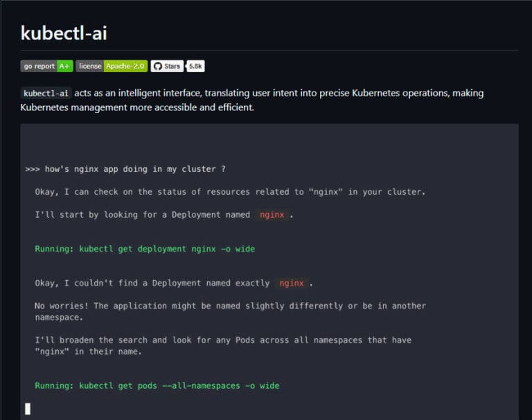Click the '>>> how's nginx app doing' prompt line
The image size is (532, 420).
[x=125, y=169]
